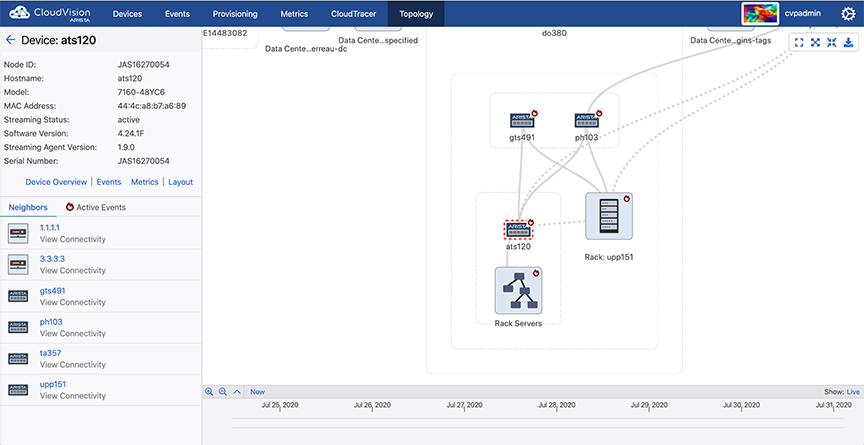
Task: Open neighbor ta357 link
Action: click(51, 352)
